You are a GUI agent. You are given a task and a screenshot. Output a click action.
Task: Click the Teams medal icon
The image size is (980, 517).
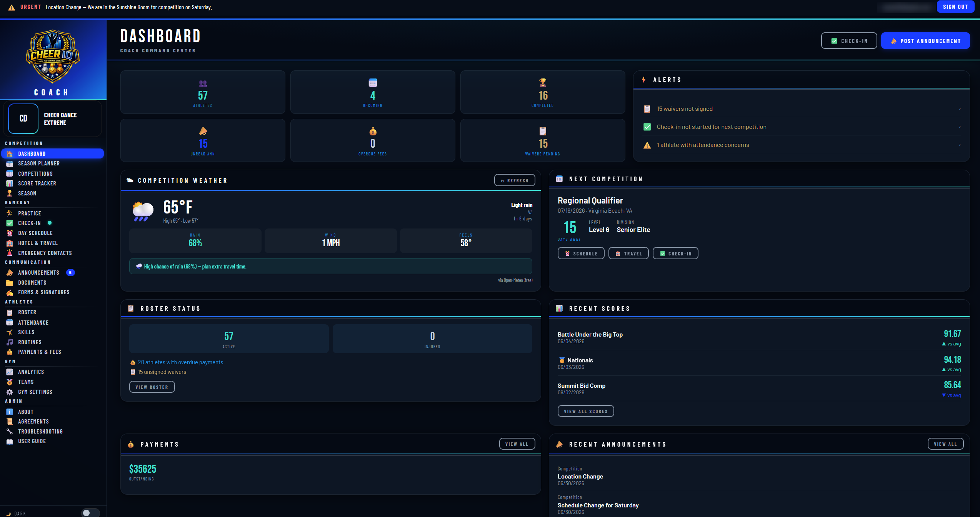point(10,382)
